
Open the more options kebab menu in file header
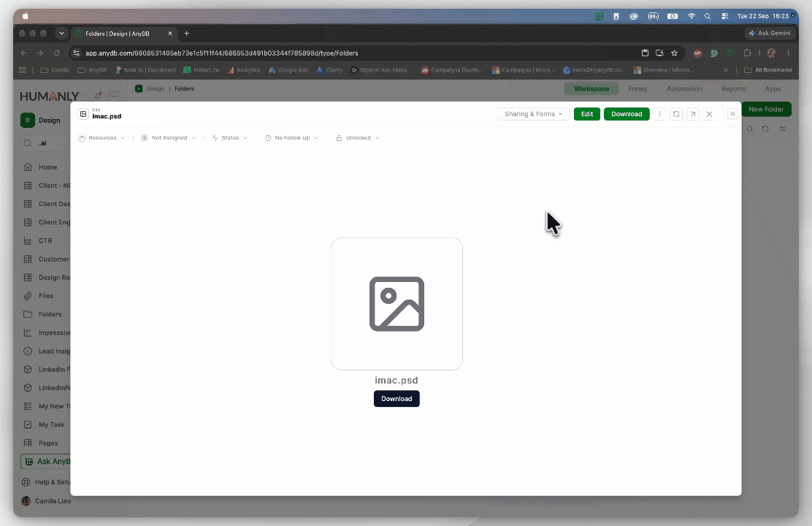[x=659, y=114]
